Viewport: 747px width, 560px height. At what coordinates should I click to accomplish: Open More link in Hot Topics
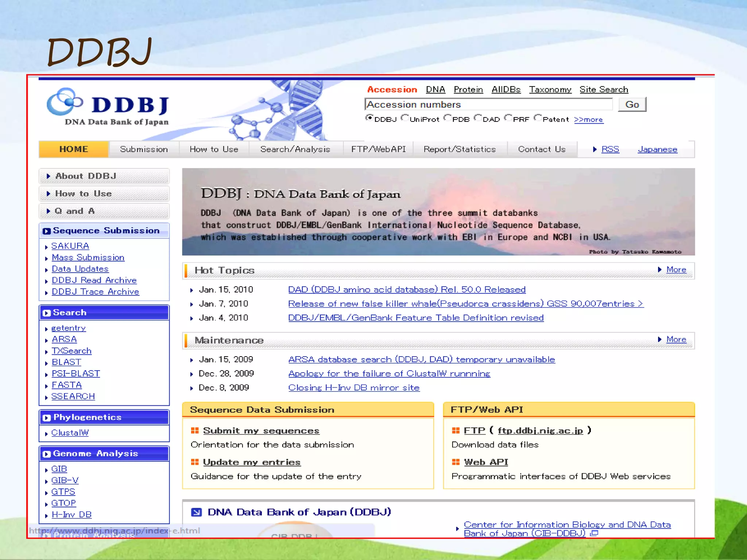point(676,269)
